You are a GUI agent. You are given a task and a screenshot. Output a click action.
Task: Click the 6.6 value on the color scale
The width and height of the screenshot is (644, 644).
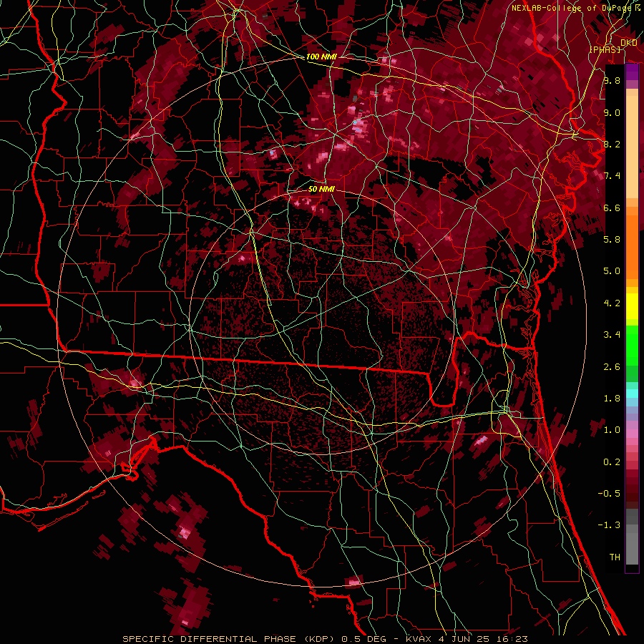tap(612, 208)
